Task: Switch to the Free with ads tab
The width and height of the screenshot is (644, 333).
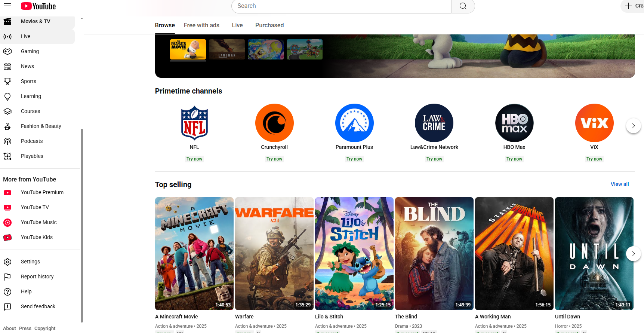Action: pyautogui.click(x=201, y=25)
